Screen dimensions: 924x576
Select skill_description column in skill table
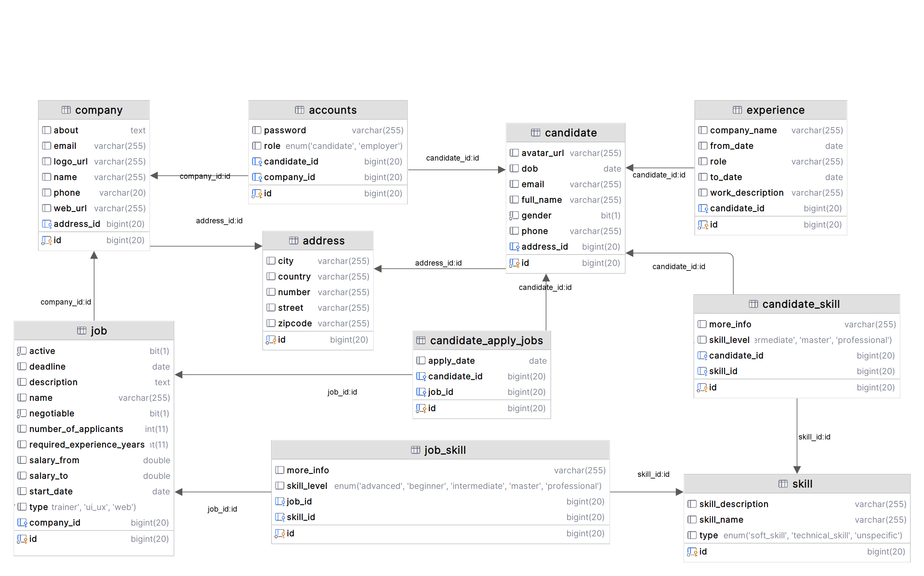(797, 504)
